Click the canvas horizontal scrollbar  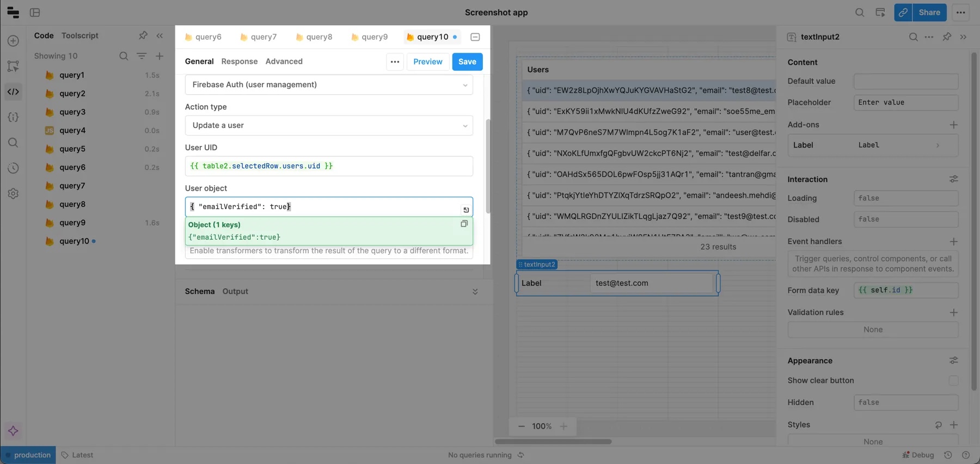coord(553,442)
